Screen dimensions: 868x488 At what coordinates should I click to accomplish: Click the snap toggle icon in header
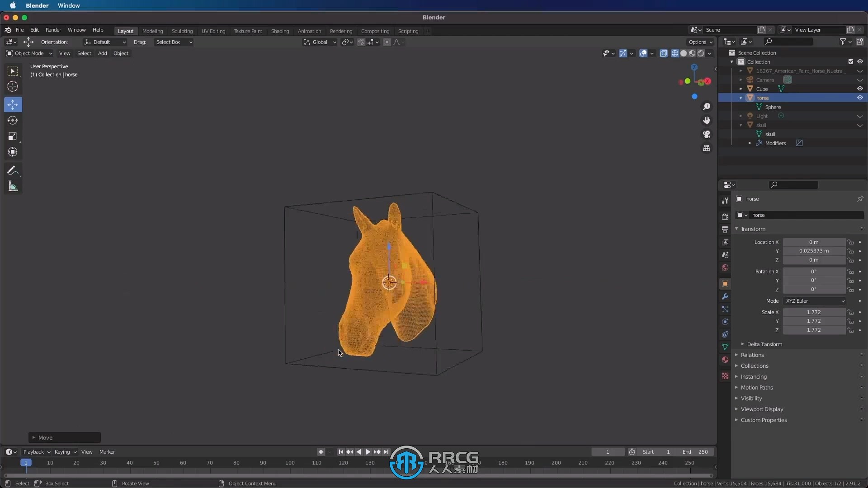360,42
